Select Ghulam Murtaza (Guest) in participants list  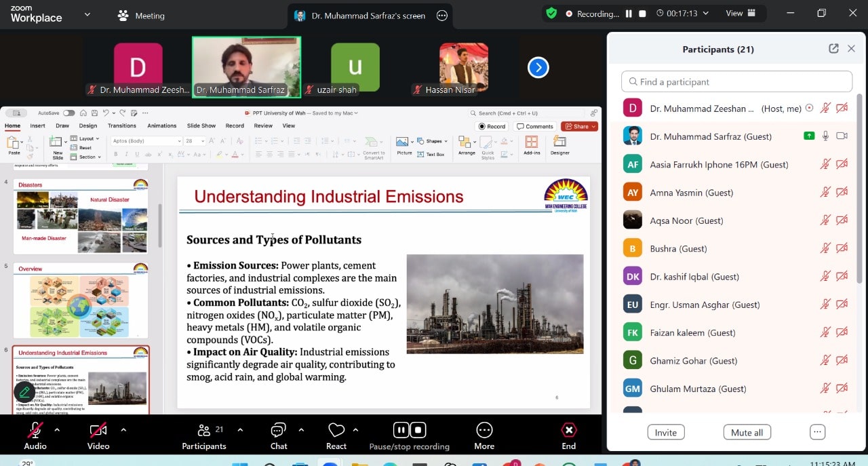[734, 389]
